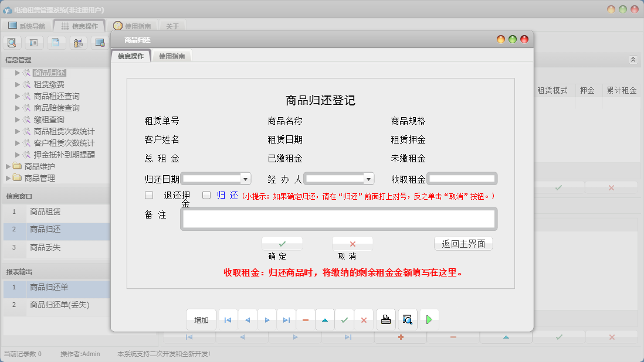Open print preview in the dialog toolbar
Viewport: 644px width, 362px height.
(x=408, y=319)
